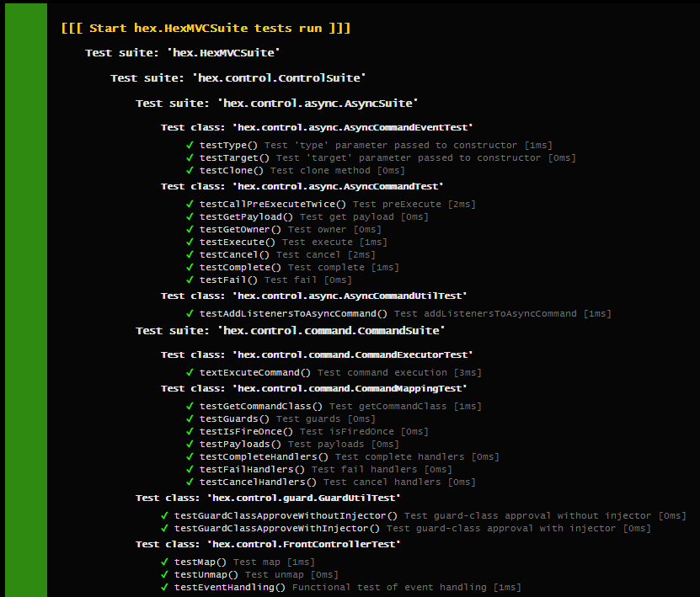Click the testGuardClassApproveWithInjector() row
Screen dimensions: 700x597
(406, 528)
